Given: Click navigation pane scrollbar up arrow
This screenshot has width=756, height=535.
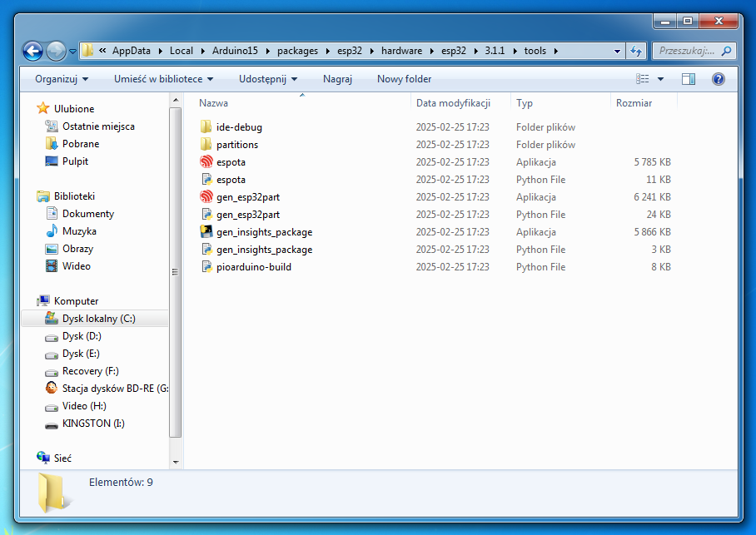Looking at the screenshot, I should (x=176, y=100).
